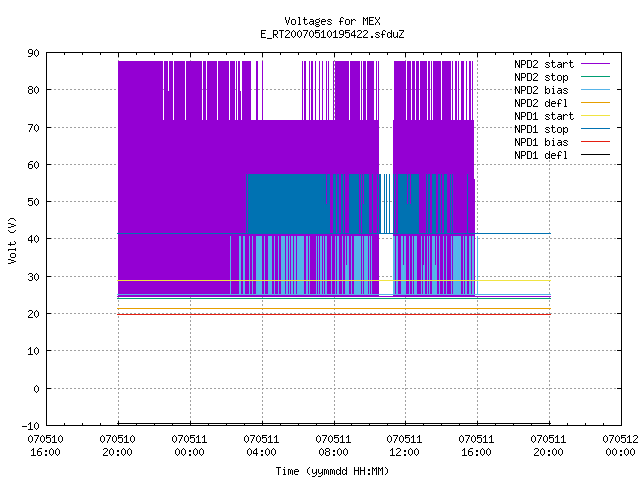Click the green NPD2 stop legend line

pyautogui.click(x=595, y=76)
